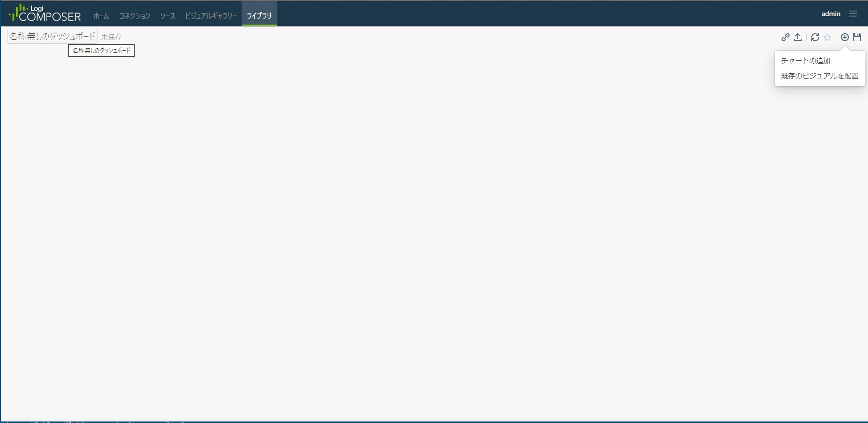
Task: Click the 名称無しのダッシュボード tooltip box
Action: [x=101, y=50]
